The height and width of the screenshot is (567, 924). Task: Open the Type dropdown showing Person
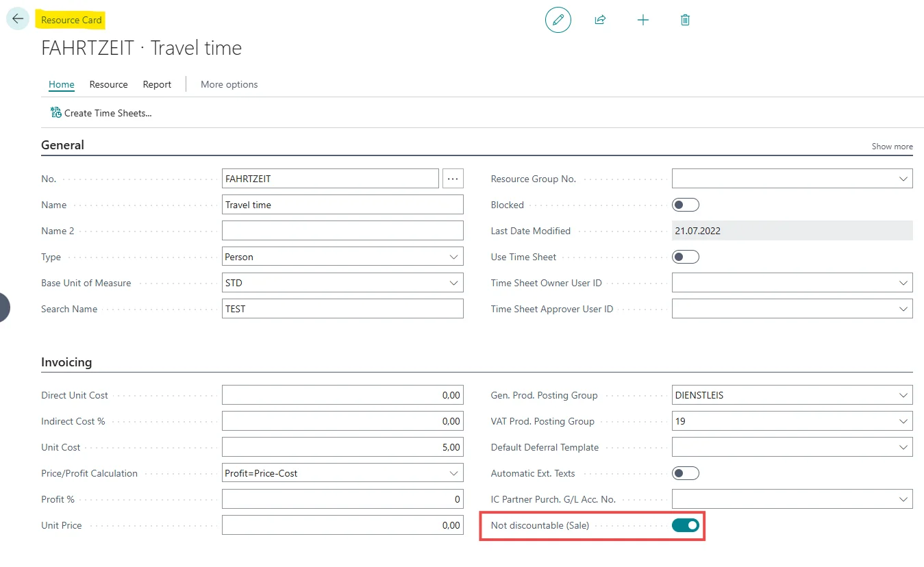pyautogui.click(x=453, y=257)
